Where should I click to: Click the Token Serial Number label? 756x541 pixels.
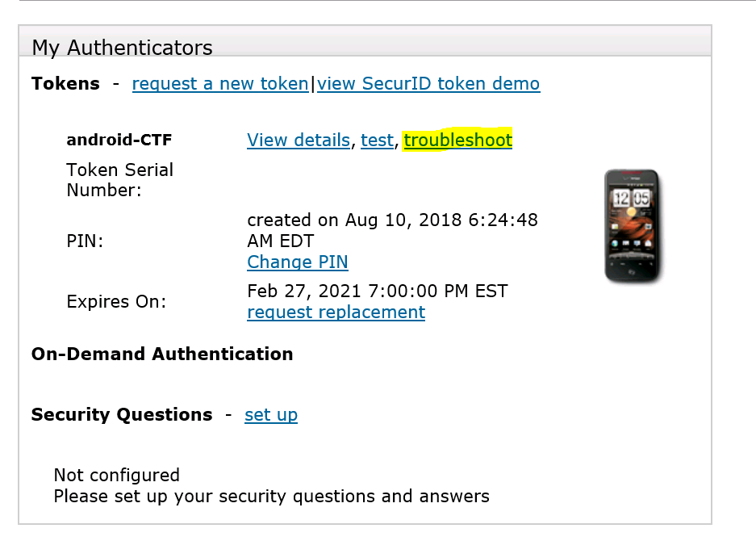(119, 180)
